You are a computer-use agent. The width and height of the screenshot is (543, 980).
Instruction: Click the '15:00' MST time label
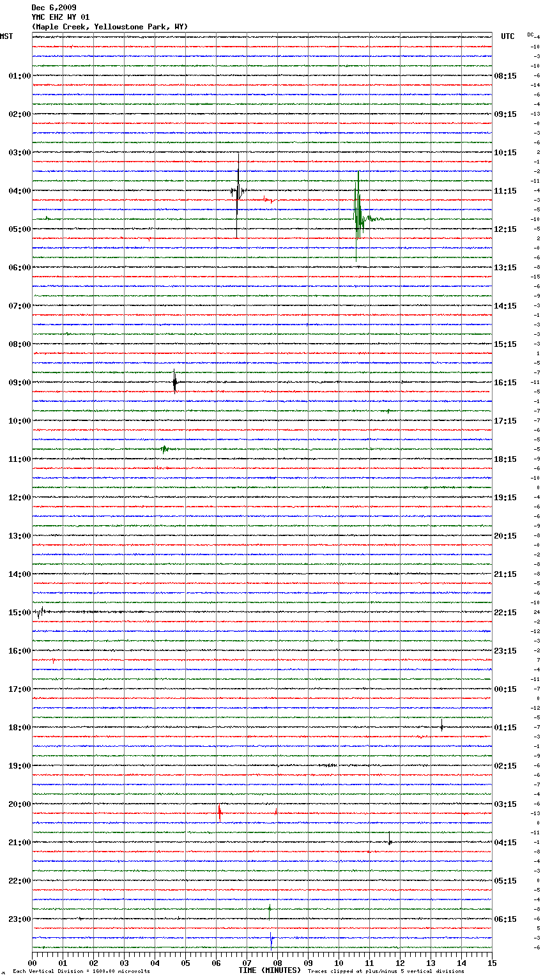coord(20,613)
